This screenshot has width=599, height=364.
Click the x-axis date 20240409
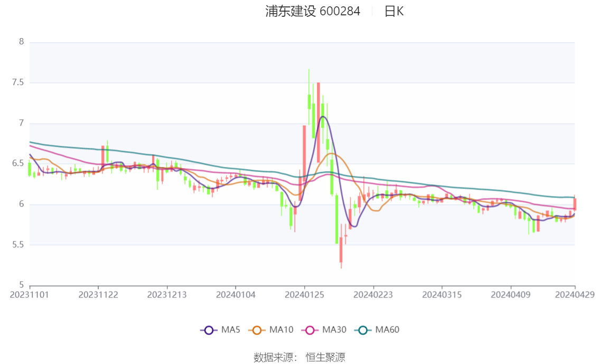click(511, 295)
